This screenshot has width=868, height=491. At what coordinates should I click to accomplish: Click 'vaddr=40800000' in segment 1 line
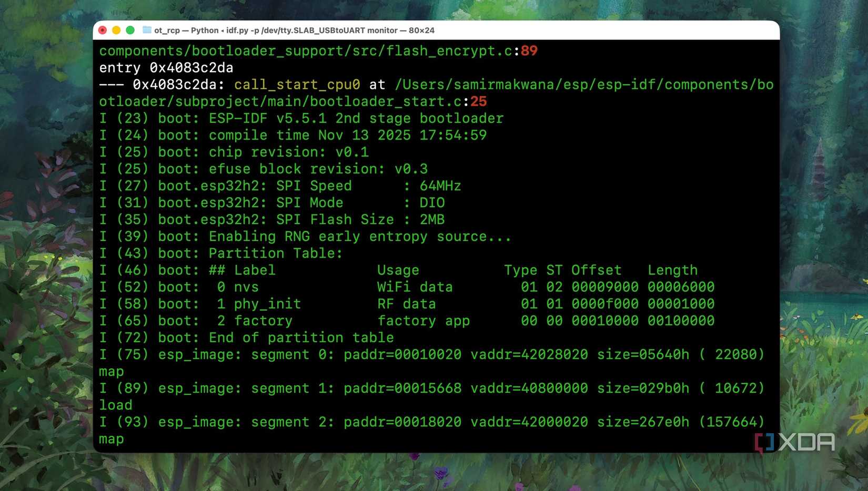529,388
